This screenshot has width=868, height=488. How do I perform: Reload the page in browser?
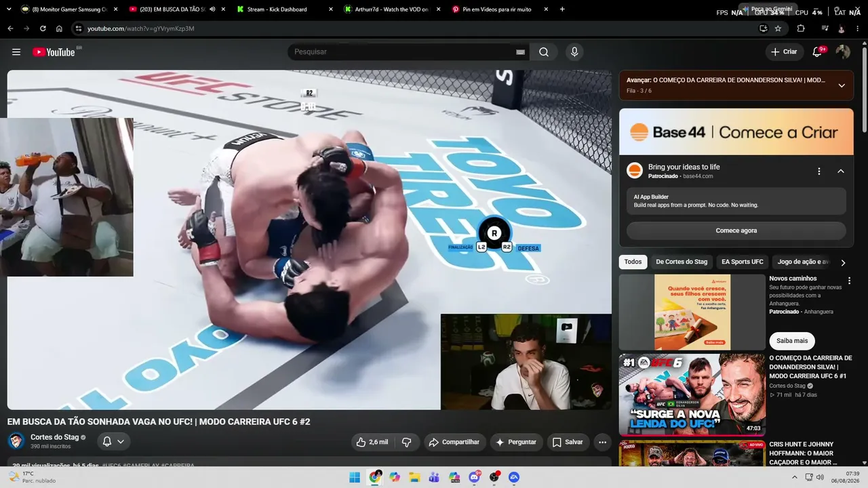coord(43,28)
